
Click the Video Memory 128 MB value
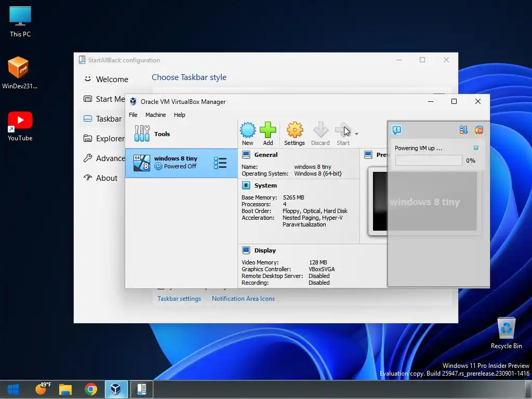tap(318, 262)
